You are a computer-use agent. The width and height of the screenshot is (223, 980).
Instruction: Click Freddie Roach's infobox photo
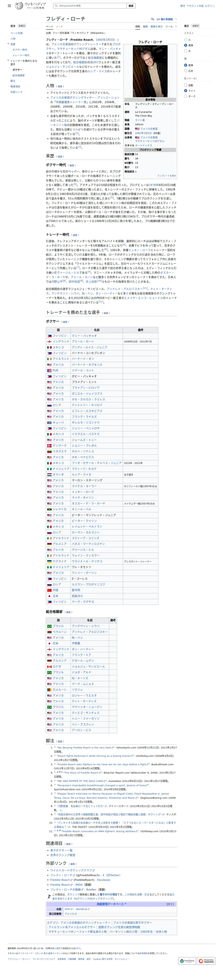click(x=150, y=71)
